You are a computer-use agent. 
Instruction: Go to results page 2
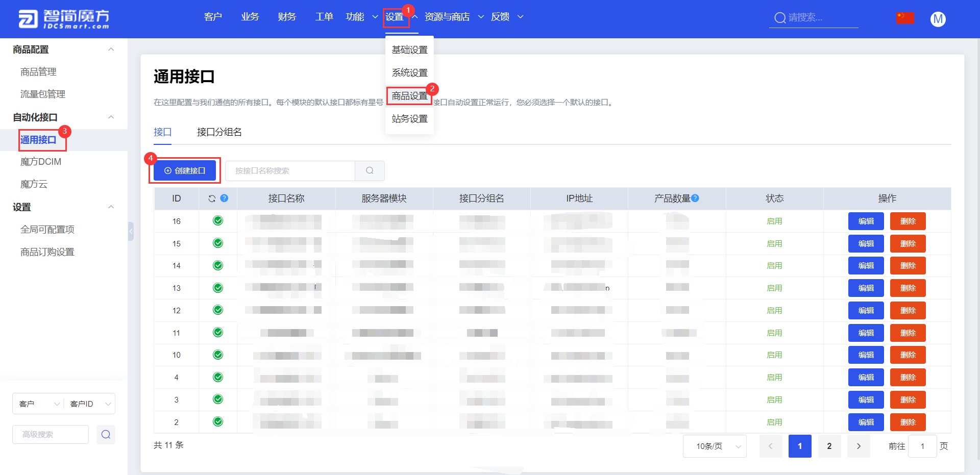point(829,445)
